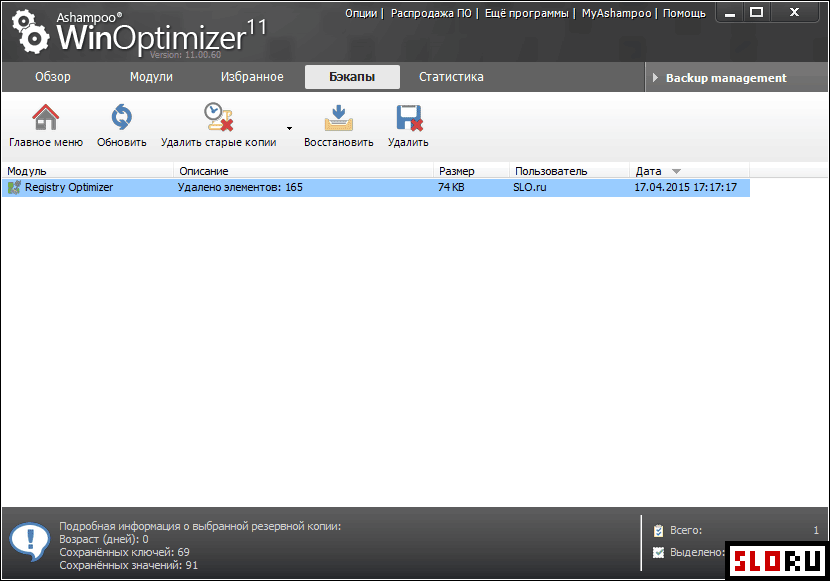This screenshot has height=581, width=830.
Task: Sort by the Модуль column header
Action: [x=87, y=171]
